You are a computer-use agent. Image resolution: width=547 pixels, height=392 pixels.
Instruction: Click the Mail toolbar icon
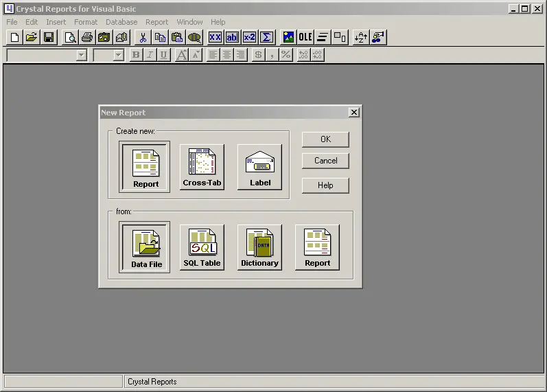pyautogui.click(x=121, y=37)
